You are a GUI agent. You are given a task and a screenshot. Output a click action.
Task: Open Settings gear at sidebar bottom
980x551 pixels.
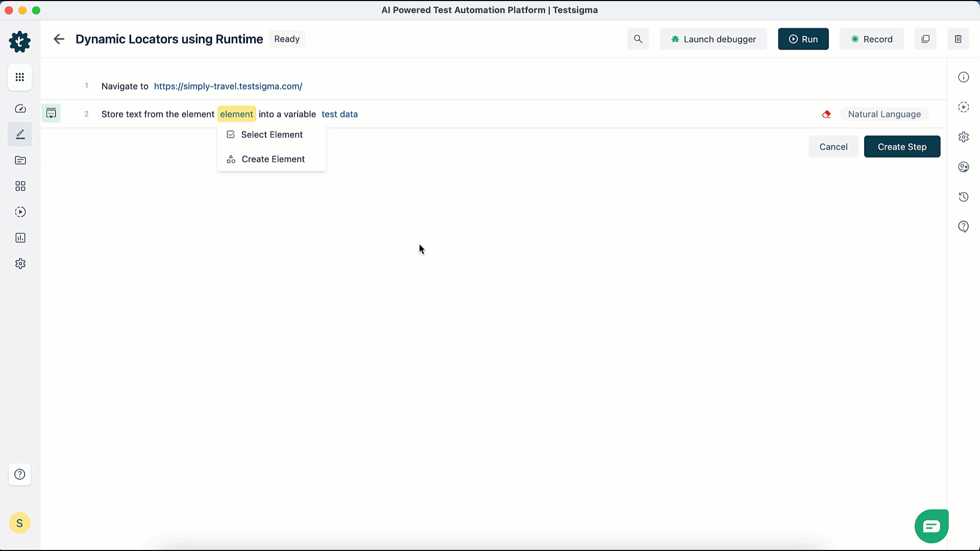pos(20,263)
